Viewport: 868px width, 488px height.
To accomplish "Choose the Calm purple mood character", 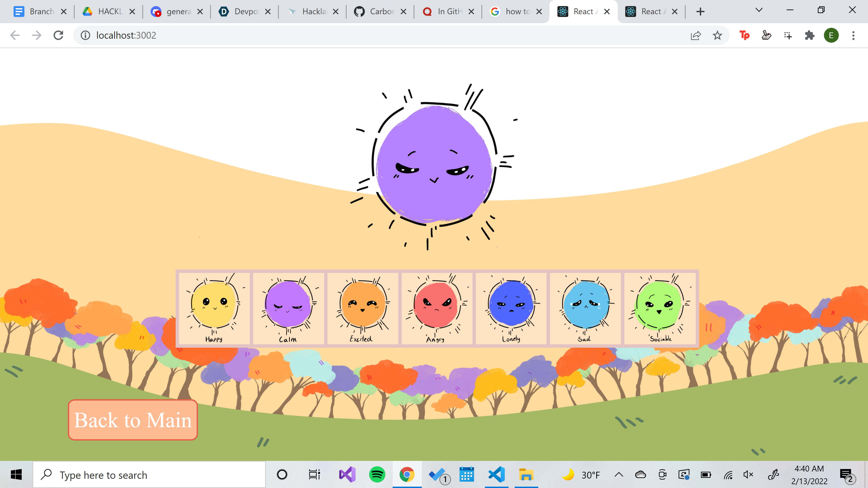I will (288, 308).
